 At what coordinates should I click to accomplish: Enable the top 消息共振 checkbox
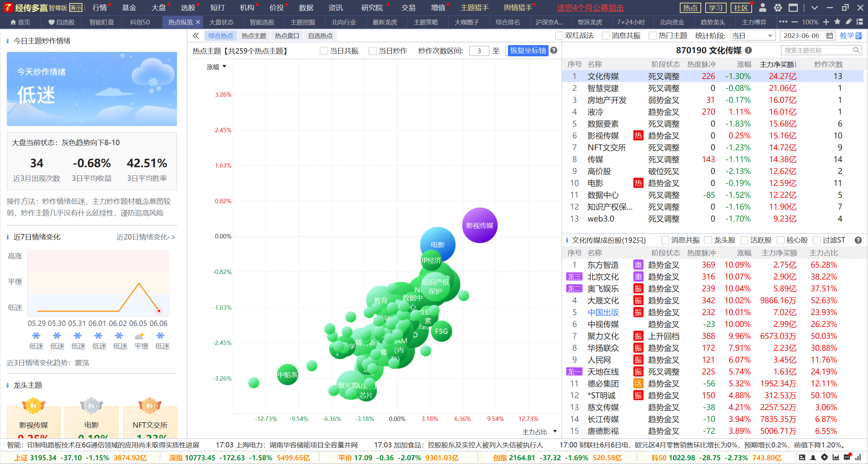click(606, 36)
